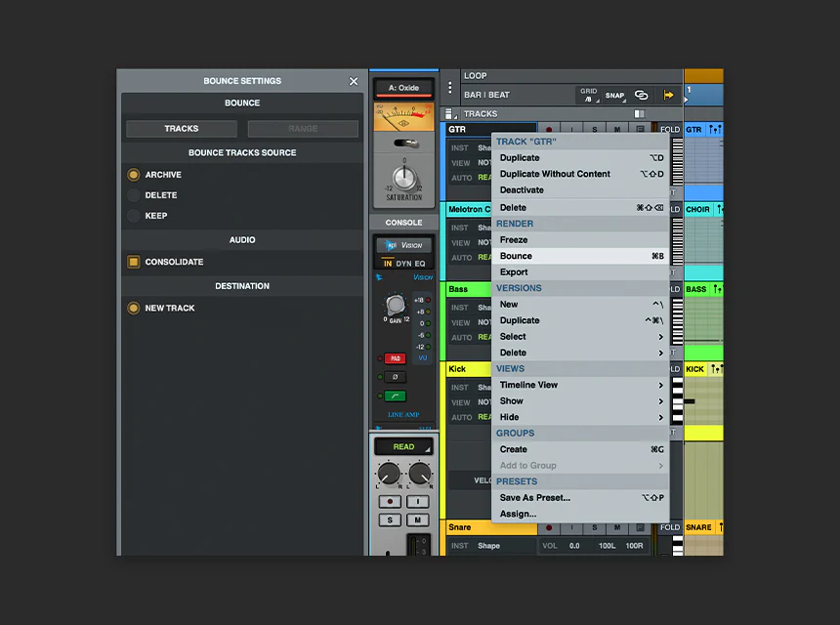Choose Bounce in Render section
This screenshot has height=625, width=840.
pyautogui.click(x=581, y=256)
